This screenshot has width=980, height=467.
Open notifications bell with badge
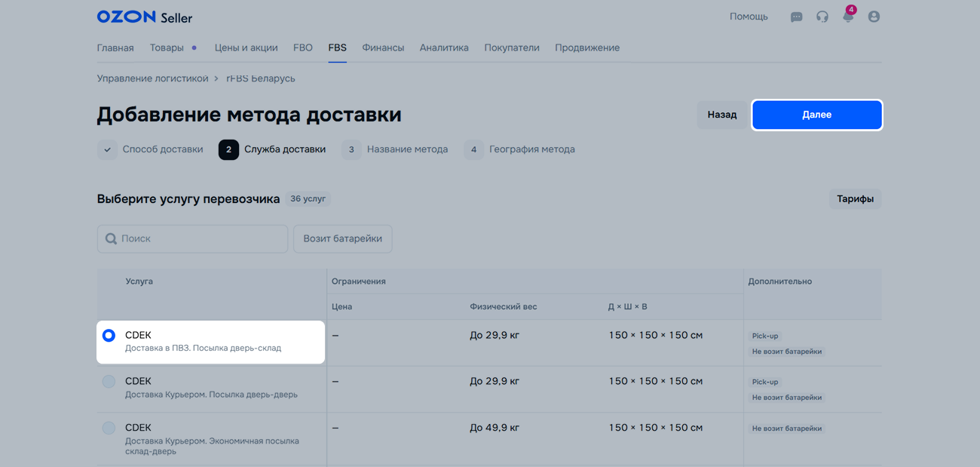848,17
